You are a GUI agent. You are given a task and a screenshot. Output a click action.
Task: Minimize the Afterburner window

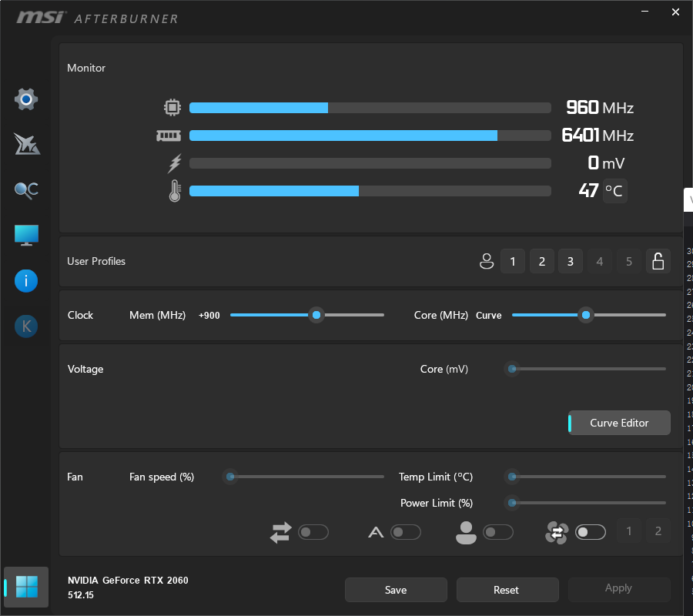(x=645, y=12)
